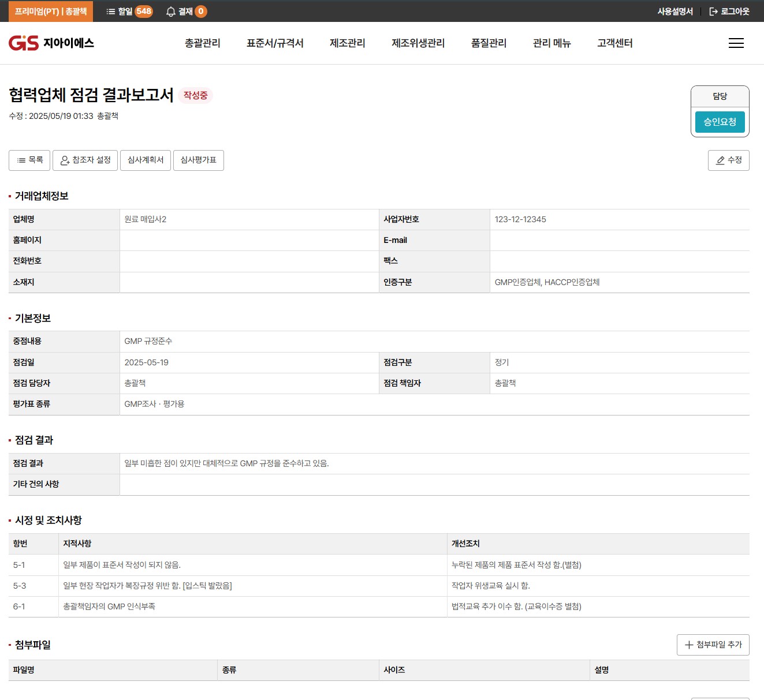Select finding text about 표준서 작성
764x700 pixels.
[x=122, y=565]
